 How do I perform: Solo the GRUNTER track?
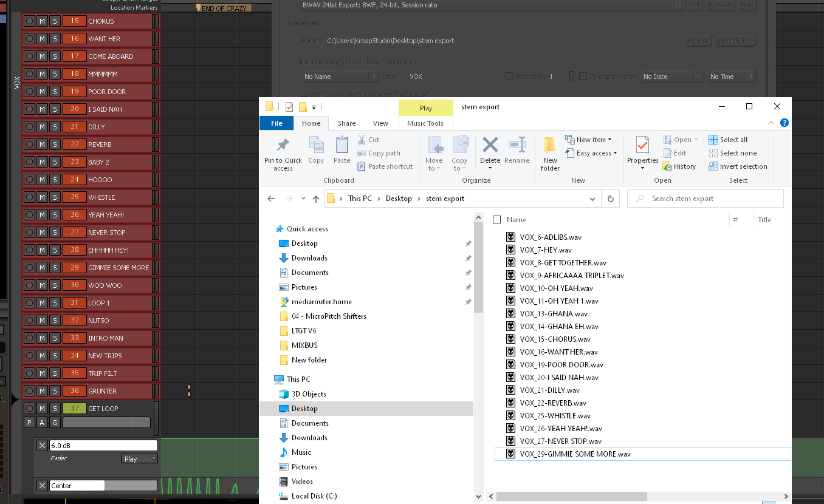coord(55,391)
